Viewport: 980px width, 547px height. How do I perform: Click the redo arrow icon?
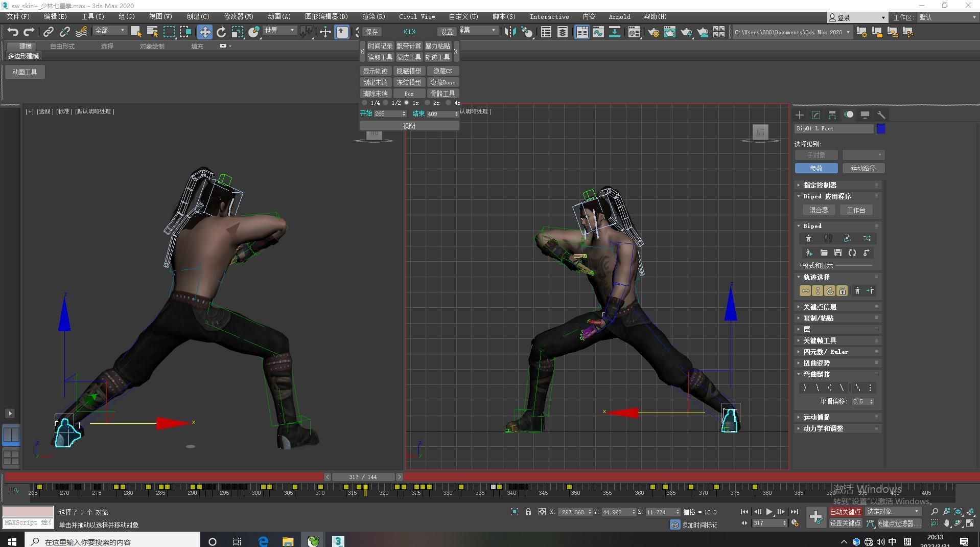[29, 32]
